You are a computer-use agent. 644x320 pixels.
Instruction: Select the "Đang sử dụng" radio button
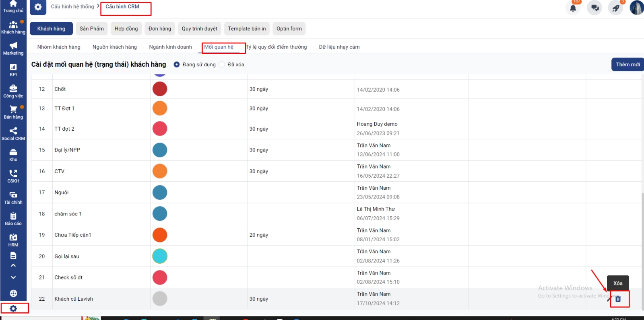coord(177,65)
